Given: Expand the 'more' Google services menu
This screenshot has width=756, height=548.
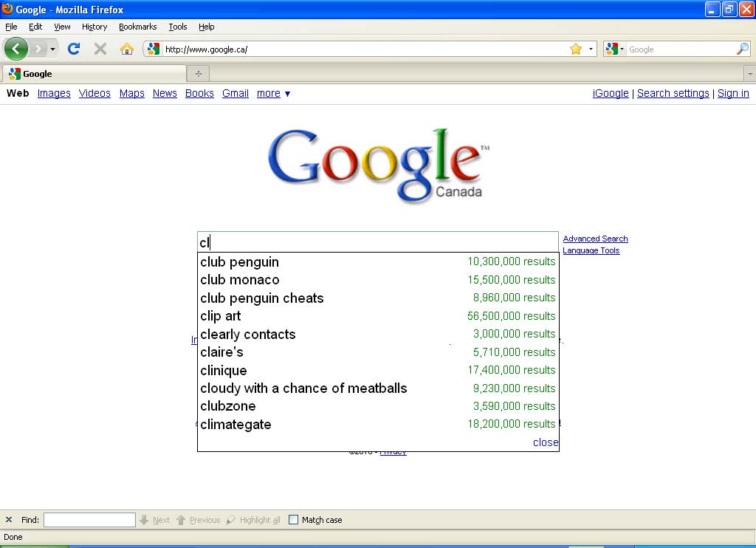Looking at the screenshot, I should click(x=273, y=94).
